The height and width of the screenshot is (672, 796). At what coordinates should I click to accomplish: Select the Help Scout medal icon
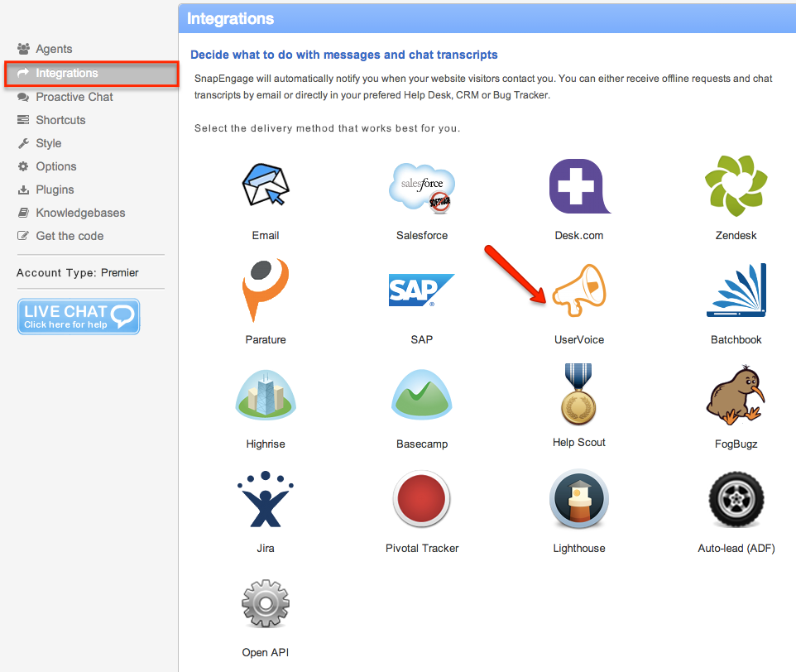[x=578, y=394]
